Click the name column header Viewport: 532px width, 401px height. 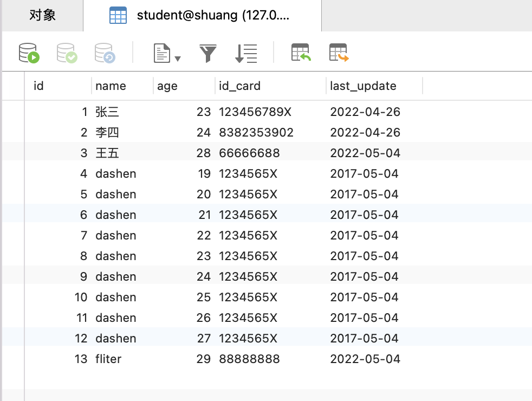point(122,86)
